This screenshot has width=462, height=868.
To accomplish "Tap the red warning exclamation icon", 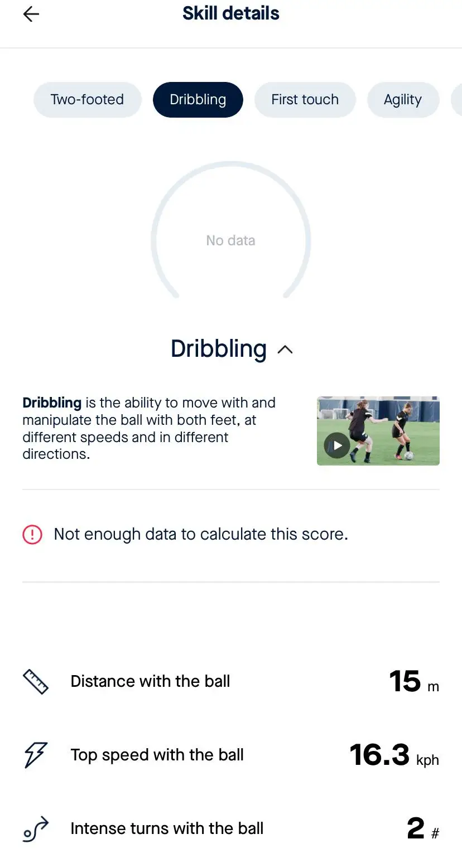I will tap(32, 535).
